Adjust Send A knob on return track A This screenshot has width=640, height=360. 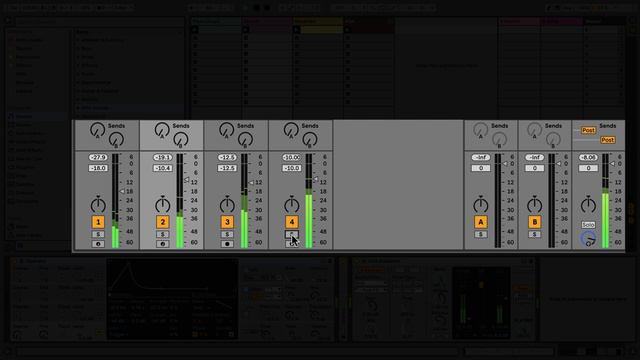pos(480,130)
